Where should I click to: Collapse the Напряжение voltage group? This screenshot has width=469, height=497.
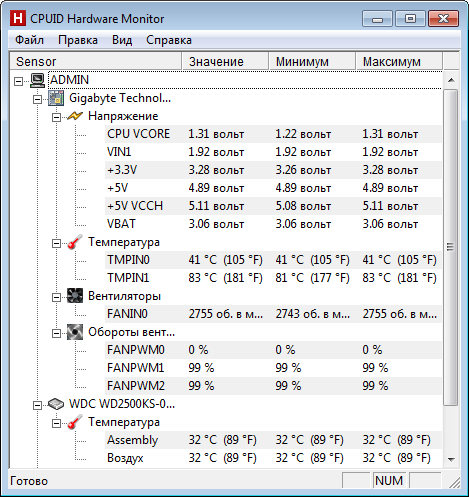click(56, 117)
